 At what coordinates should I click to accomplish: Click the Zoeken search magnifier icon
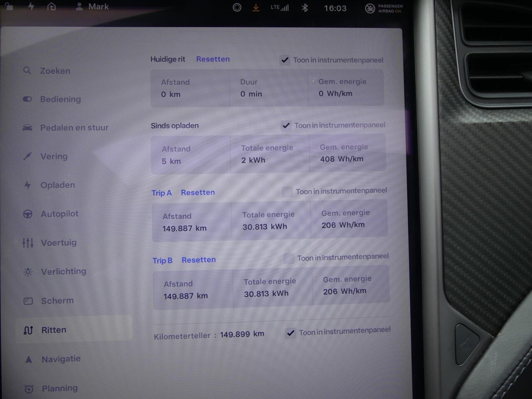coord(27,70)
